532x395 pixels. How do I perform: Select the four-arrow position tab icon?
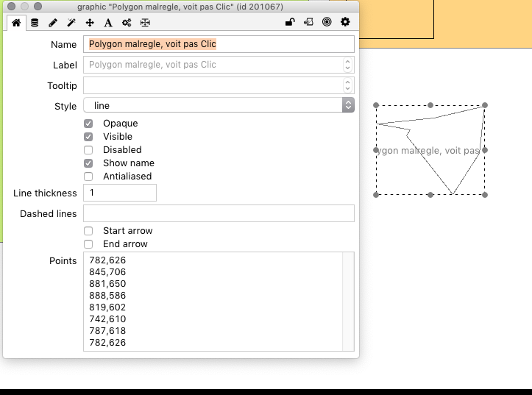click(x=90, y=23)
